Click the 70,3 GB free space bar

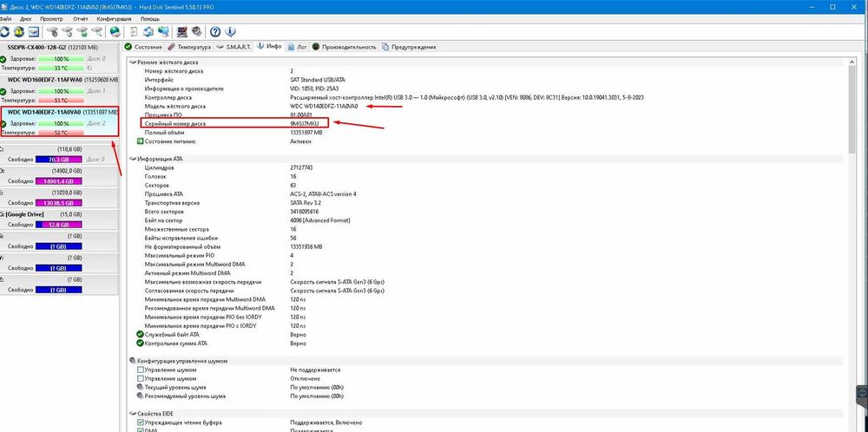pyautogui.click(x=58, y=160)
